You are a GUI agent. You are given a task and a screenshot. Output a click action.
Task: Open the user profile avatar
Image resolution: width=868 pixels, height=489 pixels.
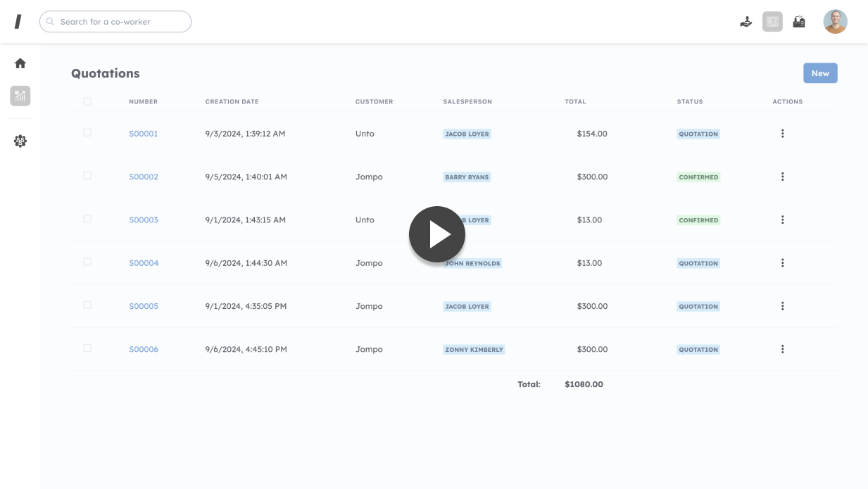coord(835,22)
